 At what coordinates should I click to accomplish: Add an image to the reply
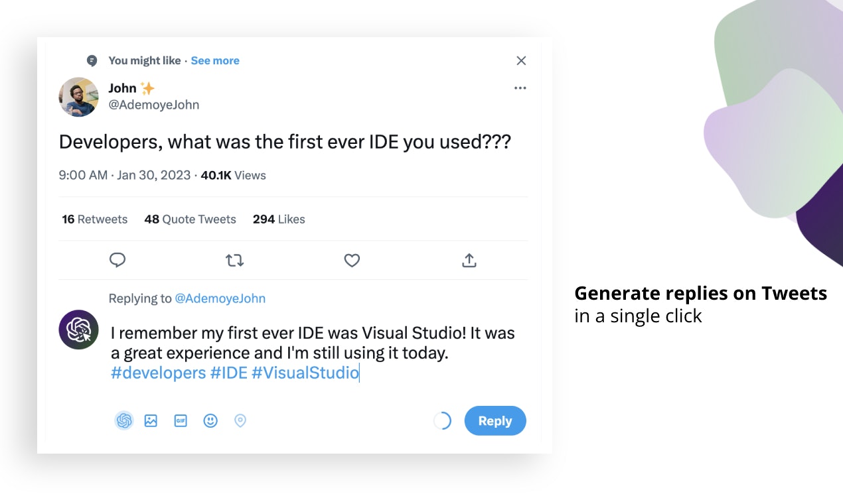tap(151, 420)
